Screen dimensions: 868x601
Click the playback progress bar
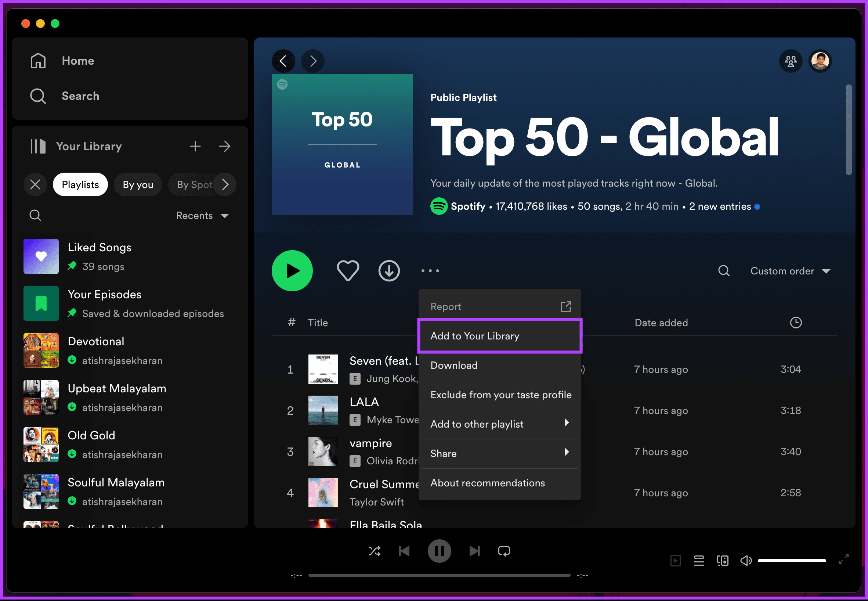coord(439,575)
